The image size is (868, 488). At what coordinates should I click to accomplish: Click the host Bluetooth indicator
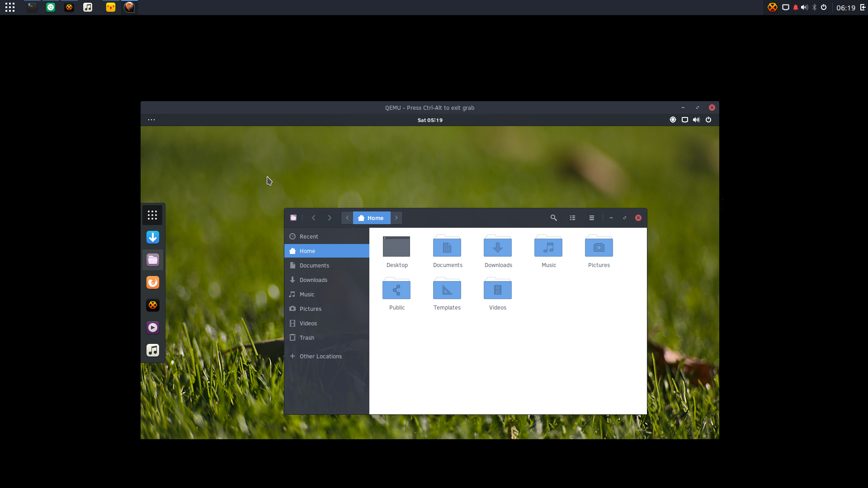[814, 7]
